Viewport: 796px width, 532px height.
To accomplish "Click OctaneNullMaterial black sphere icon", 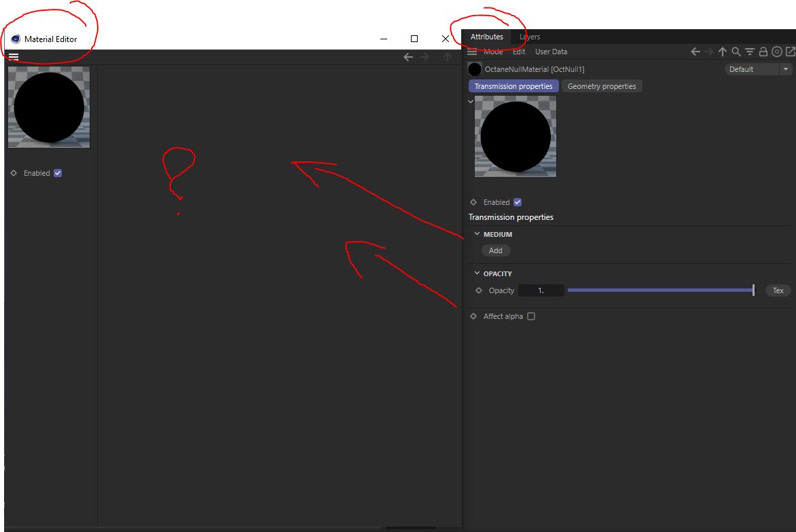I will [x=475, y=69].
